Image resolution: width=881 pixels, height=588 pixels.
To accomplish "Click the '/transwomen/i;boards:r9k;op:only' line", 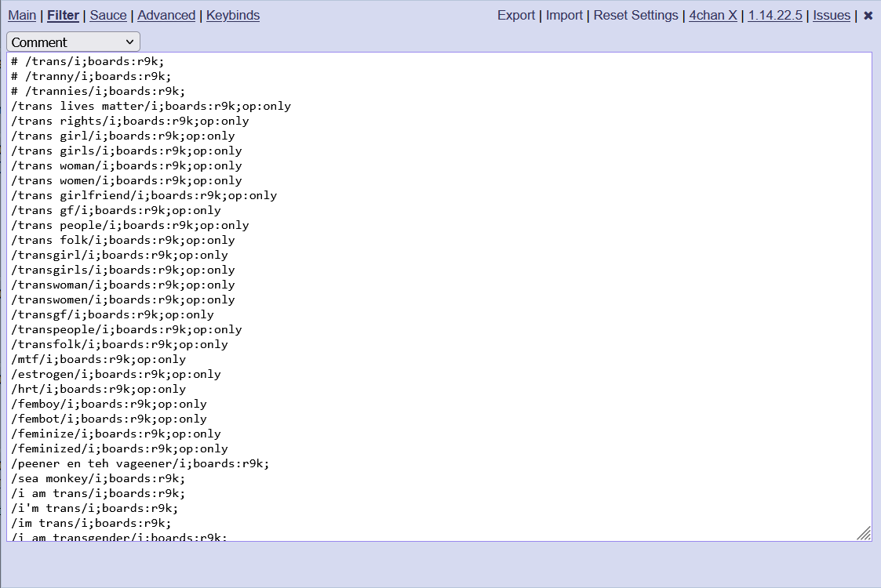I will coord(123,300).
